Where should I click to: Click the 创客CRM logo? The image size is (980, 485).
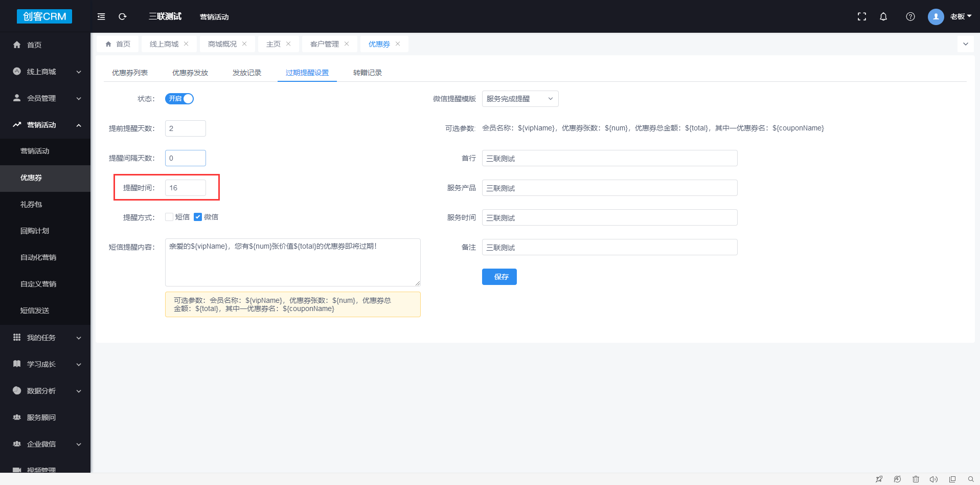[44, 16]
